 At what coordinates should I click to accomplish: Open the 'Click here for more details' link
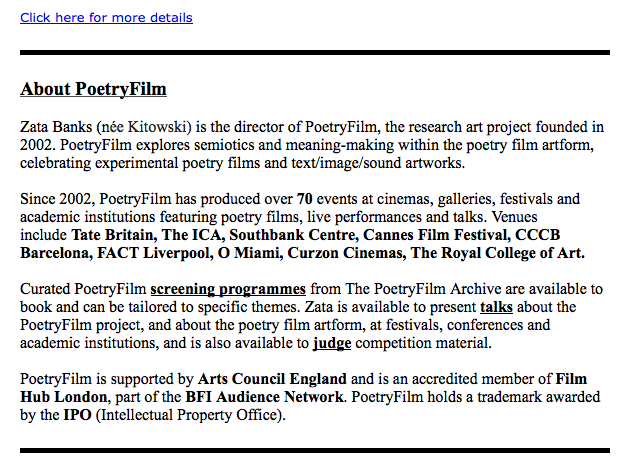click(x=106, y=17)
